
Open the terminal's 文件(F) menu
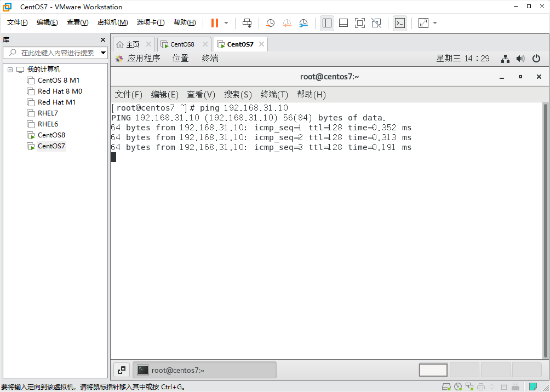tap(129, 95)
